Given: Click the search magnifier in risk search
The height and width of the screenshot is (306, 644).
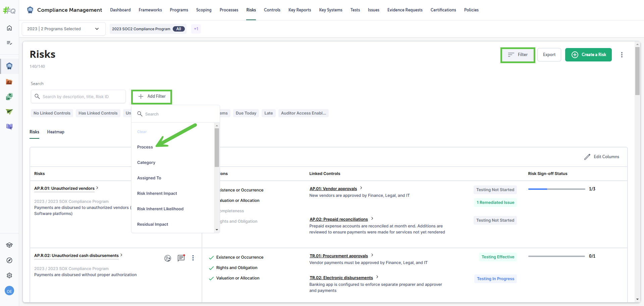Looking at the screenshot, I should point(37,96).
